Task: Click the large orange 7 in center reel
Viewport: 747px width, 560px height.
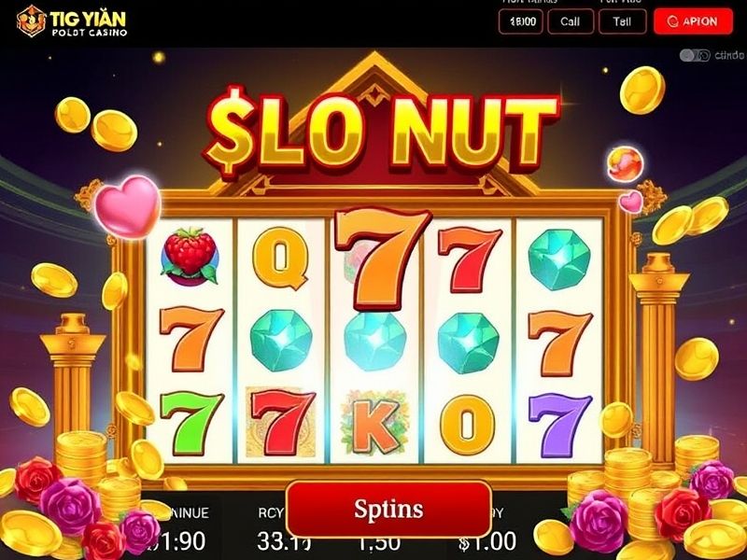Action: tap(381, 259)
